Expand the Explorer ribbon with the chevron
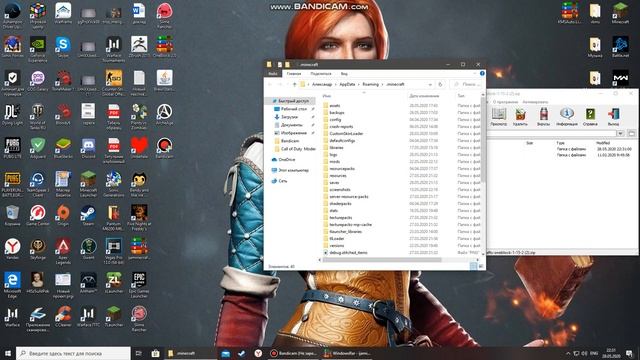This screenshot has height=360, width=640. [x=475, y=73]
